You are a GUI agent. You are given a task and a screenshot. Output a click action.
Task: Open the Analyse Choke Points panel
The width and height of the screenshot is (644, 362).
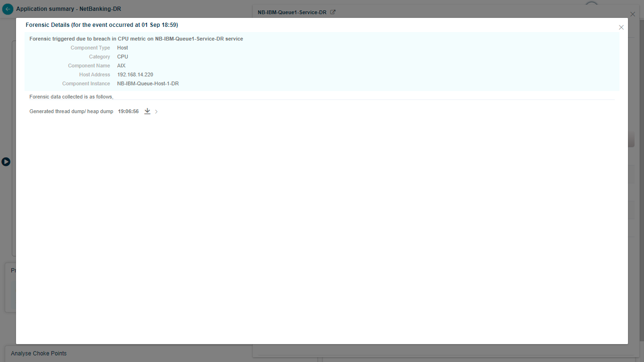coord(39,354)
